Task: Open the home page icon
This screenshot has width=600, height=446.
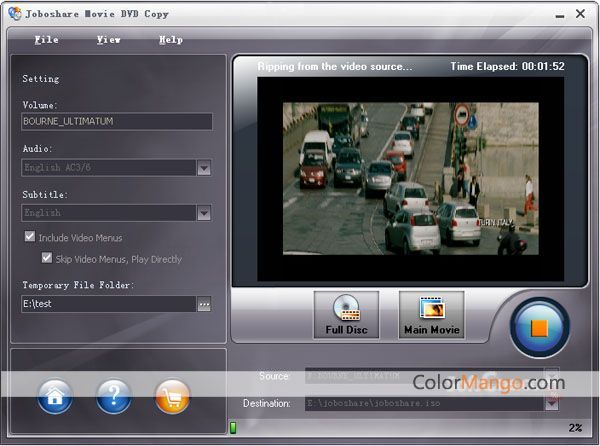Action: (x=55, y=397)
